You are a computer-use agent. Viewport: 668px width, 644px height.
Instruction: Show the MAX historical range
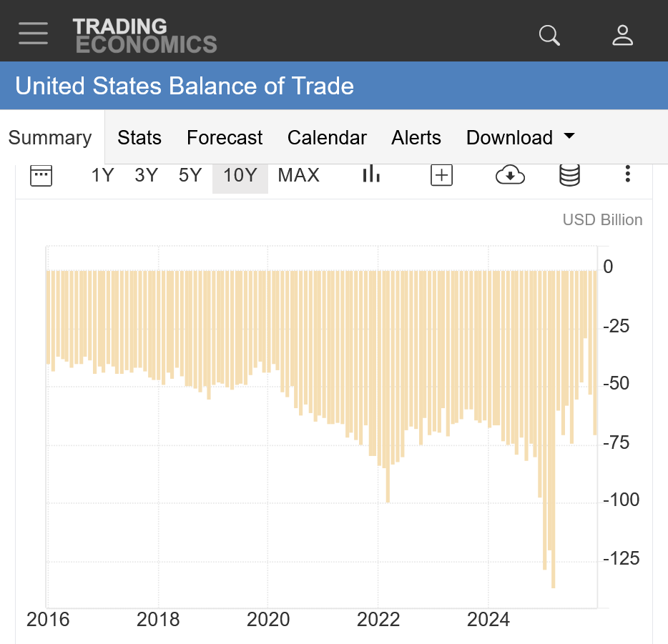(298, 175)
